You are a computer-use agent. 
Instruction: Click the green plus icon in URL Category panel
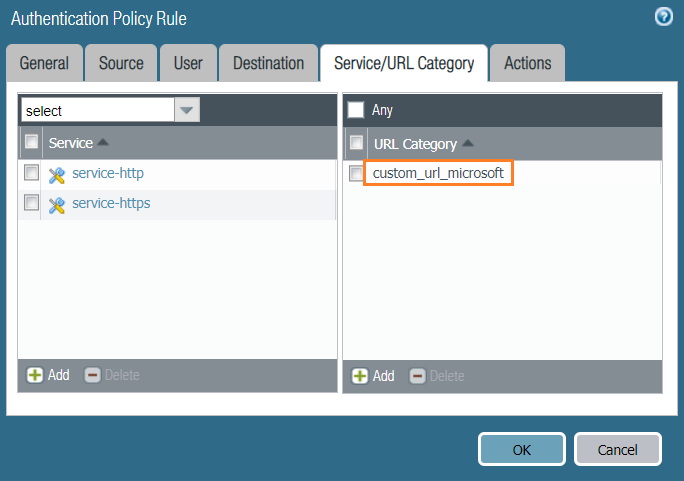click(x=360, y=376)
